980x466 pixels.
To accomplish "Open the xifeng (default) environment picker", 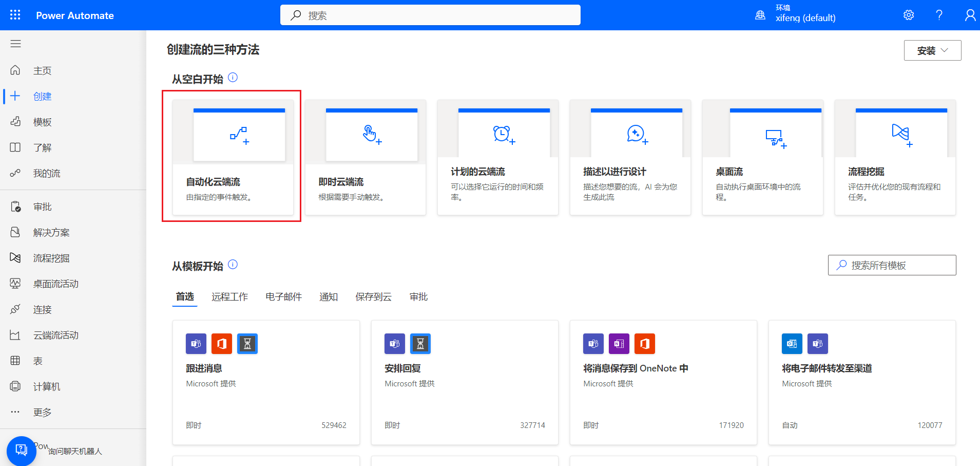I will (x=805, y=18).
